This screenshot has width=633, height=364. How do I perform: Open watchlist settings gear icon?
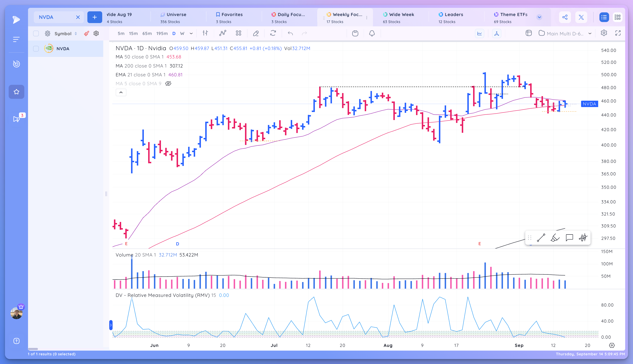tap(96, 34)
